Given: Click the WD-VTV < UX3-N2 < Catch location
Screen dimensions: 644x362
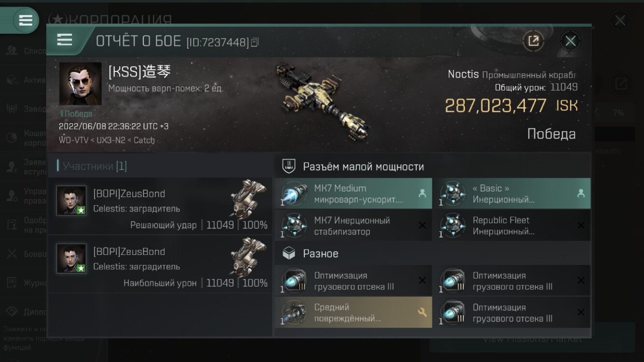Looking at the screenshot, I should pyautogui.click(x=107, y=140).
